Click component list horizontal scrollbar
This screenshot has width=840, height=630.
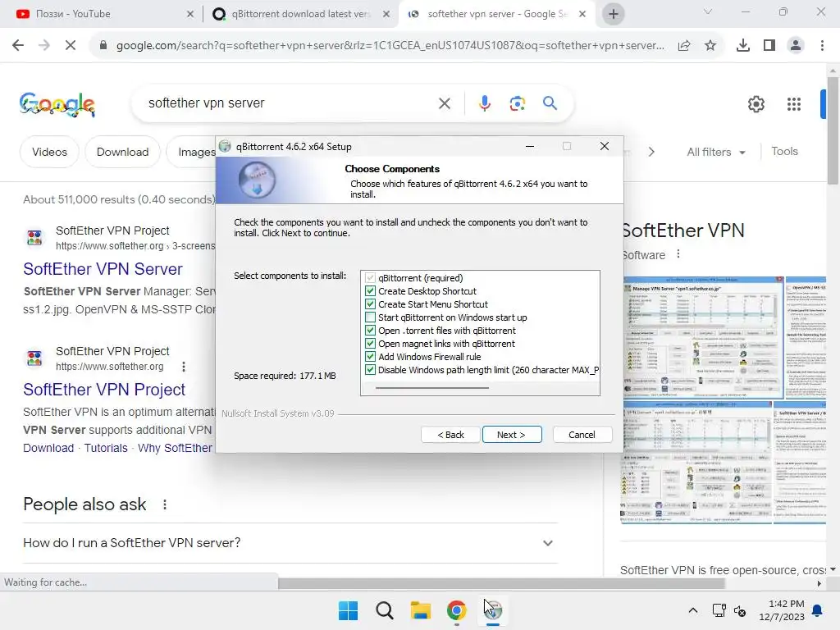click(x=431, y=387)
